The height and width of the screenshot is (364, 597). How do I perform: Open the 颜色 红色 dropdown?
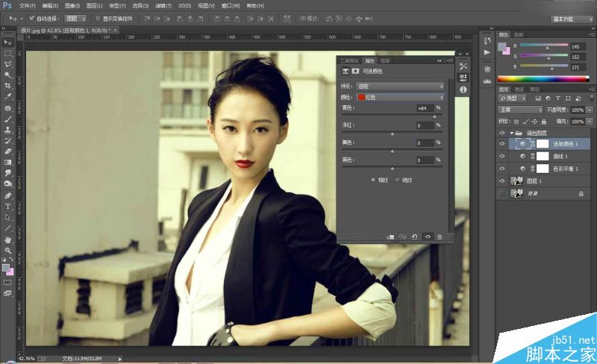pyautogui.click(x=401, y=98)
